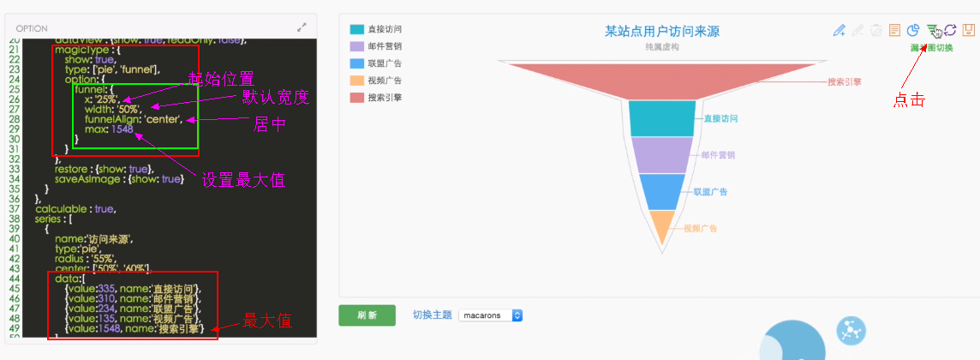Expand the OPTION panel to fullscreen
Viewport: 980px width, 360px height.
pyautogui.click(x=302, y=27)
